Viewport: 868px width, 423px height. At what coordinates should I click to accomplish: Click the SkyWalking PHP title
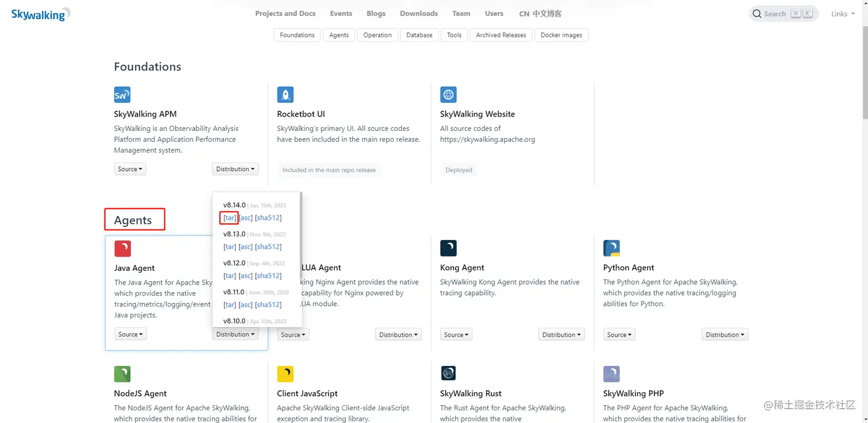click(x=633, y=394)
